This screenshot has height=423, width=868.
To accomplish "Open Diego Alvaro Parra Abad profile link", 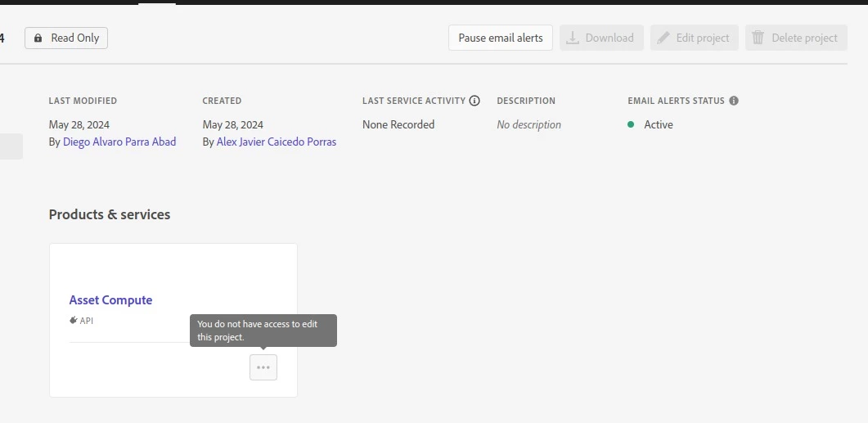I will (119, 142).
